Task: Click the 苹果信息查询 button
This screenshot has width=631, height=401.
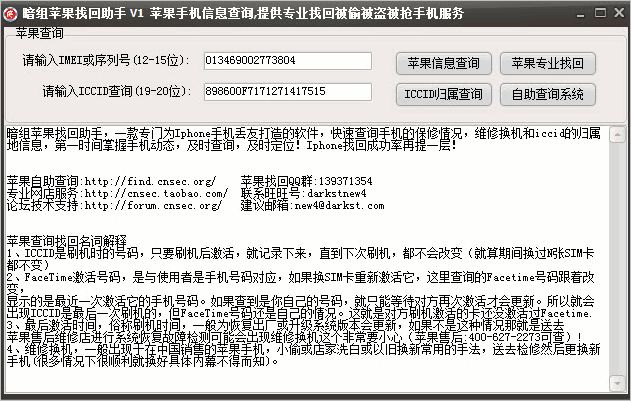Action: click(x=443, y=64)
